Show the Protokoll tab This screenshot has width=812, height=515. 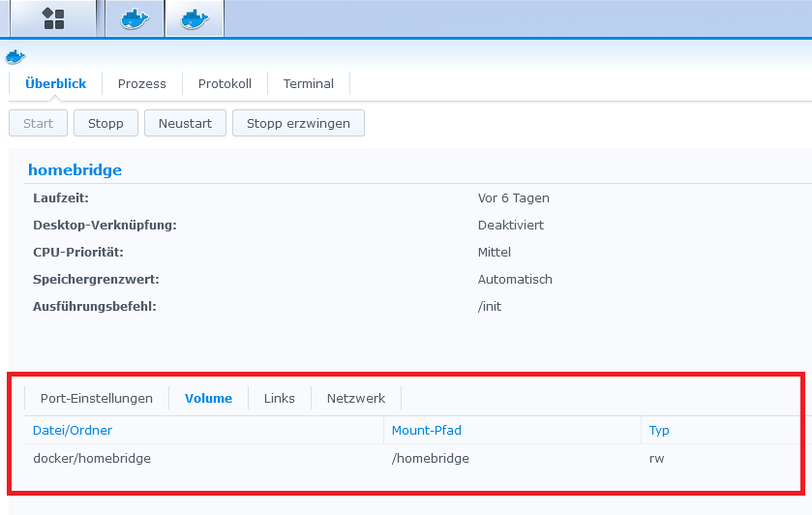pos(225,84)
